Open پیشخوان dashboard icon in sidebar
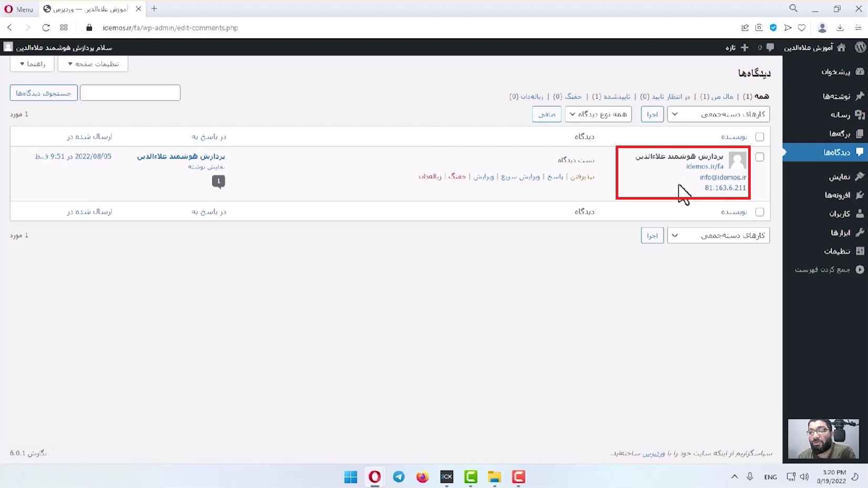The width and height of the screenshot is (868, 488). pos(860,71)
